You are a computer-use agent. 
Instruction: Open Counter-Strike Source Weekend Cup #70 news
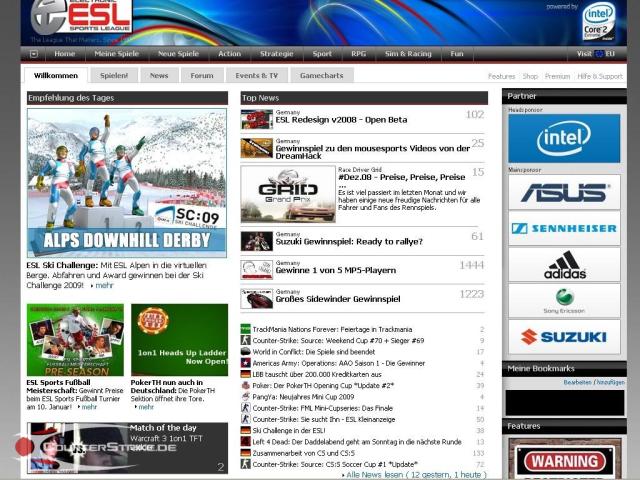338,340
